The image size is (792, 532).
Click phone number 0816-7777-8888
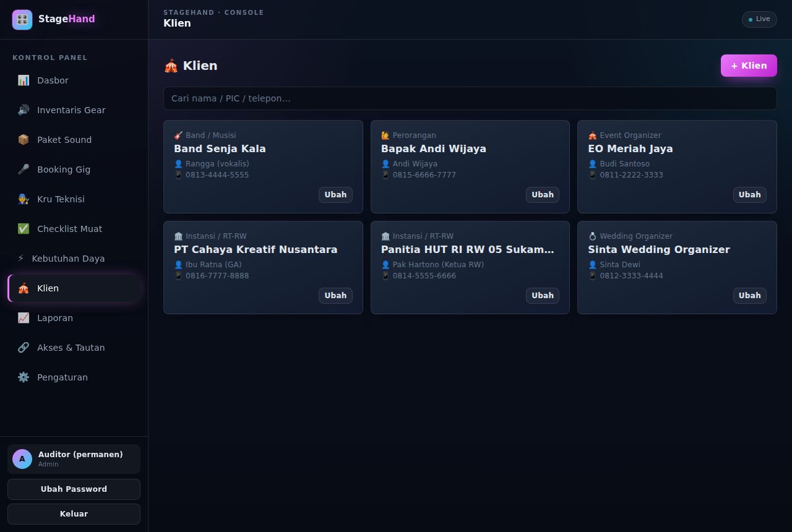click(217, 276)
